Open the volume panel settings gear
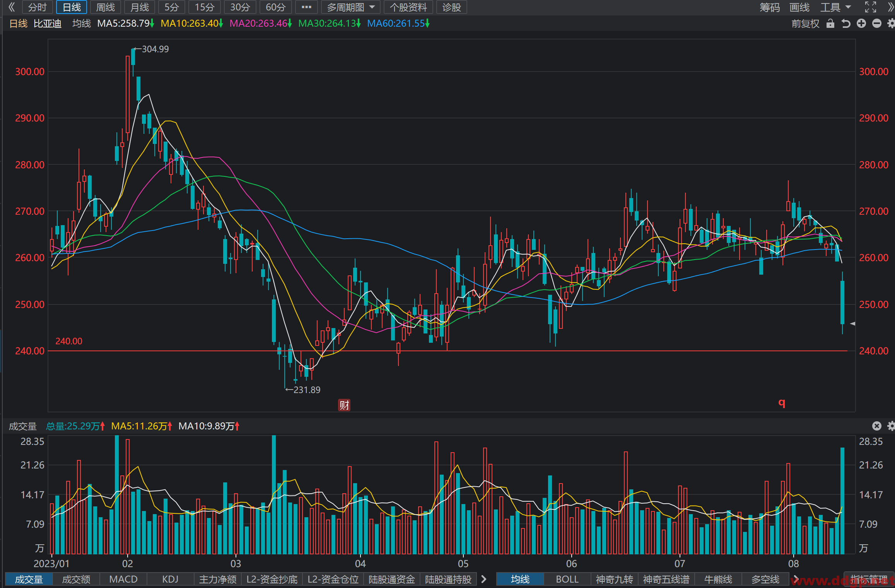Viewport: 895px width, 588px height. [x=891, y=426]
